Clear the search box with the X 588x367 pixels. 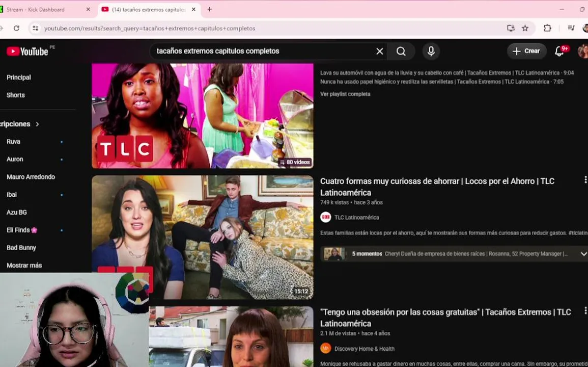click(x=379, y=51)
